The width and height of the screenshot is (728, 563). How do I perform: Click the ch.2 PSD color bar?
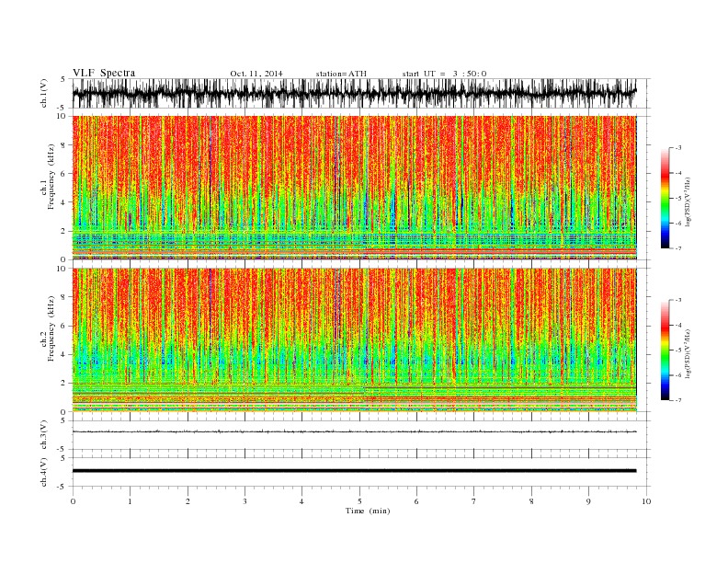pyautogui.click(x=665, y=350)
